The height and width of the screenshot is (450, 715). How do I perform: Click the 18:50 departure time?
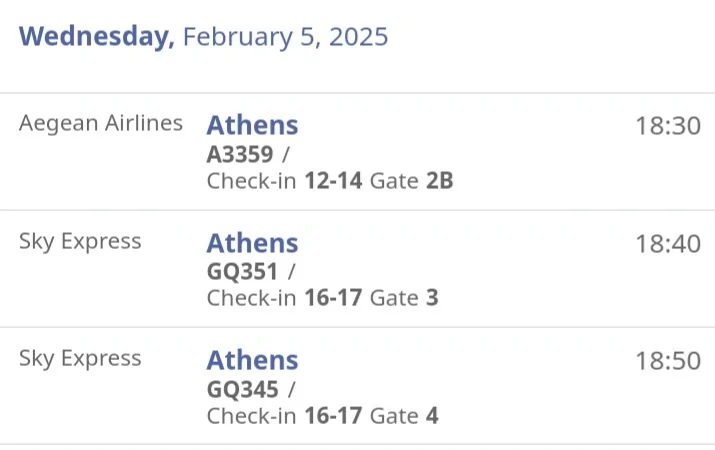coord(668,360)
